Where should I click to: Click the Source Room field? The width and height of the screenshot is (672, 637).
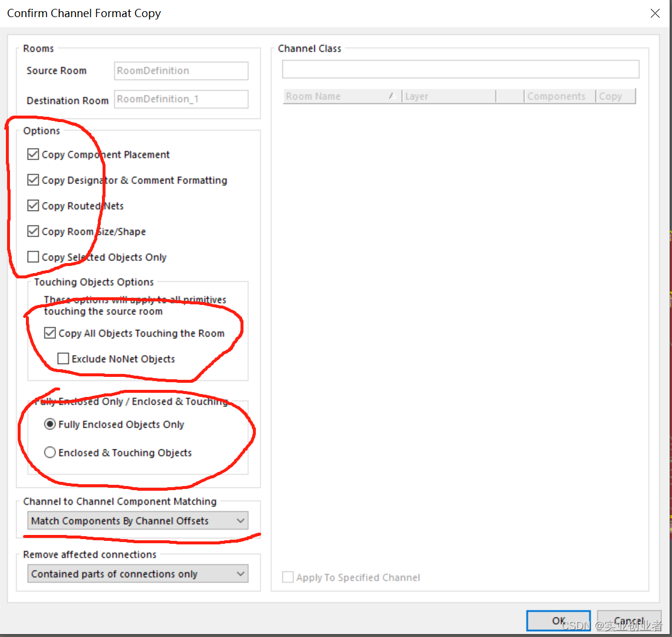point(181,71)
